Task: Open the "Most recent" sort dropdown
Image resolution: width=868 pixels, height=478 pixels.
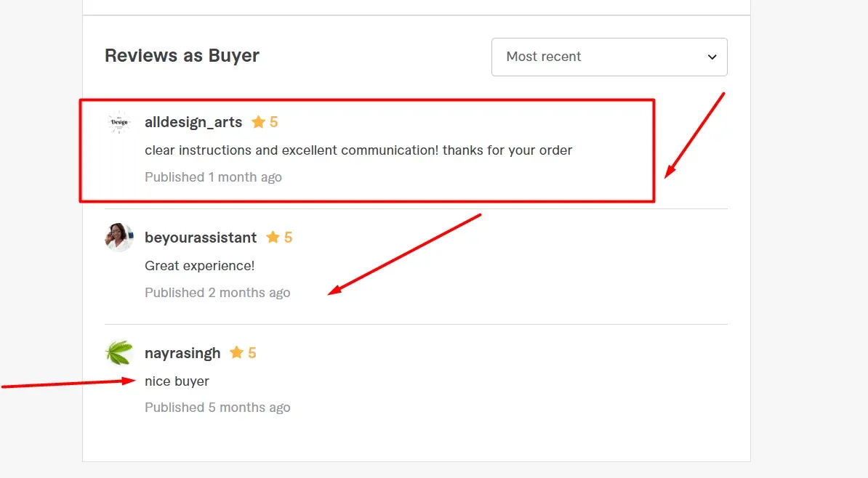Action: coord(608,57)
